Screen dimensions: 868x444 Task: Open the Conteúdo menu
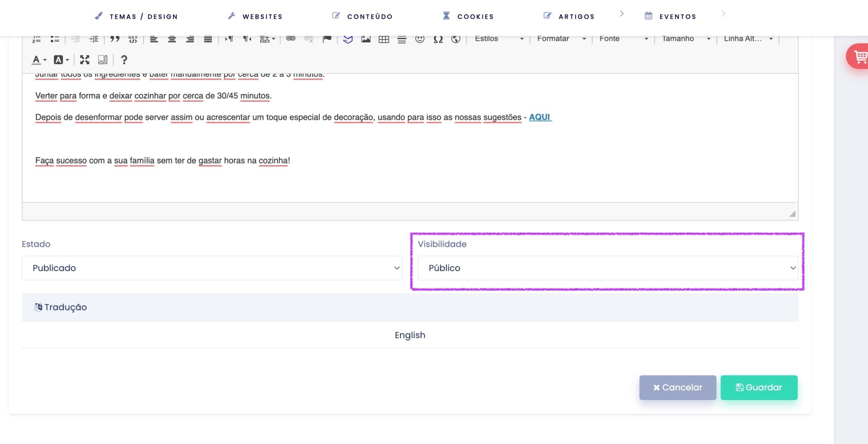click(362, 17)
